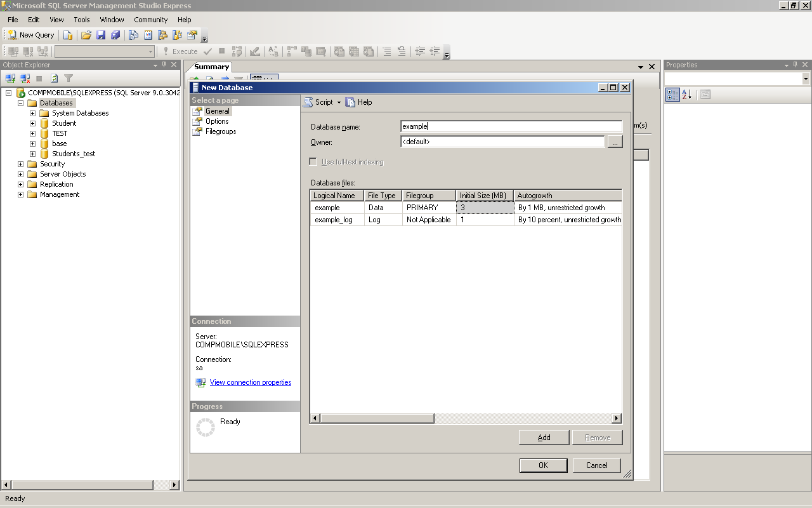Click the Remove button
Image resolution: width=812 pixels, height=508 pixels.
coord(597,438)
